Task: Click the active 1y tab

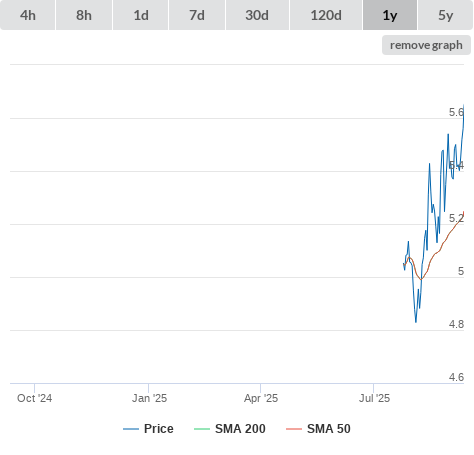Action: click(390, 15)
